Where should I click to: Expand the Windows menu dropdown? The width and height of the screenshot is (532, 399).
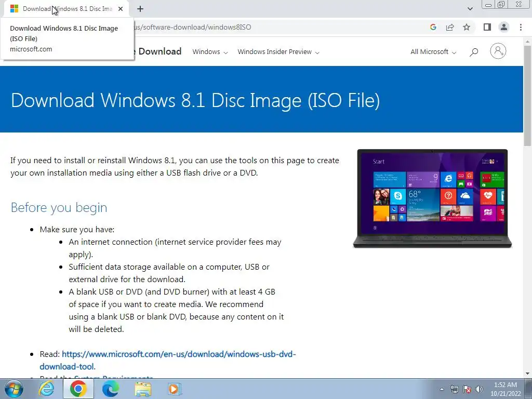tap(210, 52)
